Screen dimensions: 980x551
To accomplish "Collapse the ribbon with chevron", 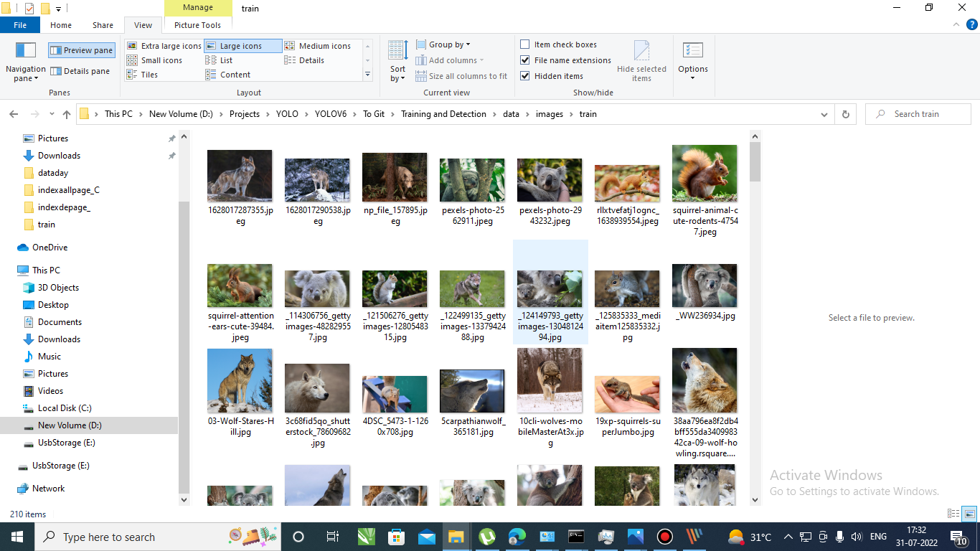I will (x=956, y=25).
